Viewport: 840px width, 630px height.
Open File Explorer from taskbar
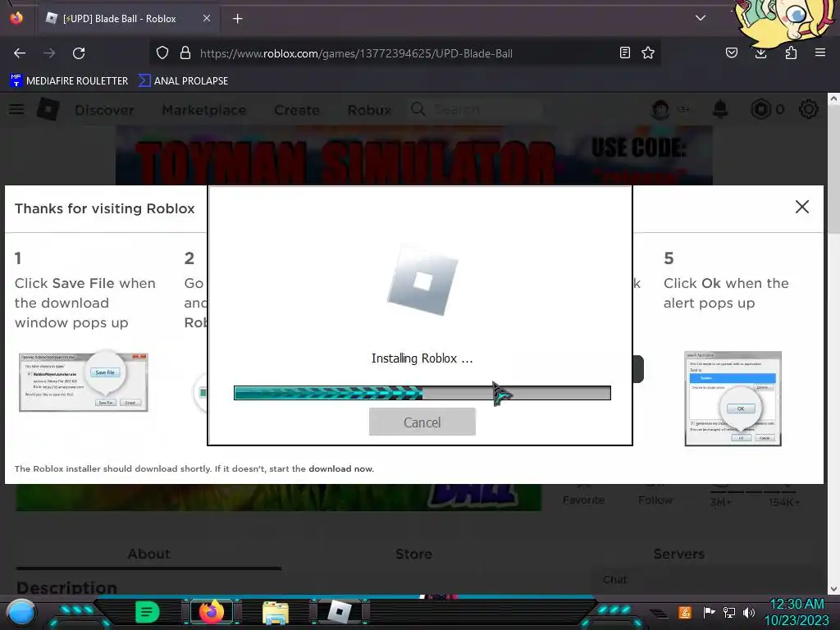[x=276, y=612]
